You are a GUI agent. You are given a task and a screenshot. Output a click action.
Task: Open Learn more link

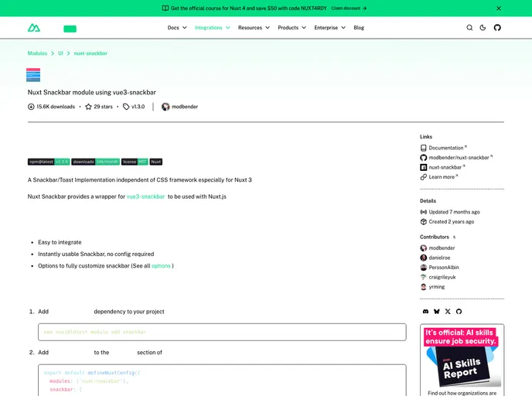pos(442,177)
